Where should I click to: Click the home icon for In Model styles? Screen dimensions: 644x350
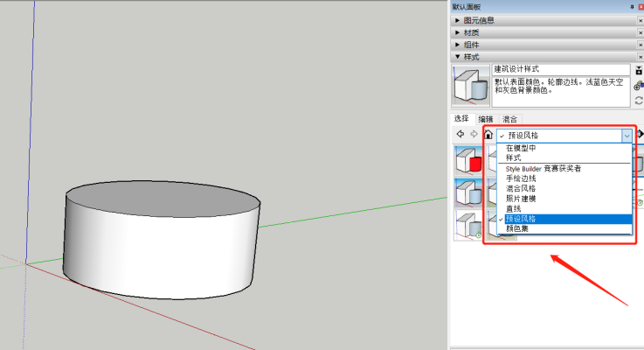488,134
